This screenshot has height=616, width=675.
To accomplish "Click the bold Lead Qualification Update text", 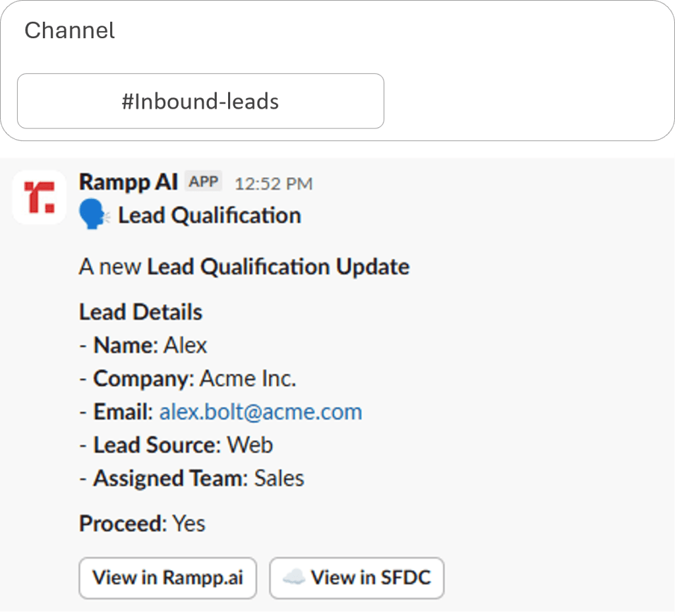I will point(278,267).
